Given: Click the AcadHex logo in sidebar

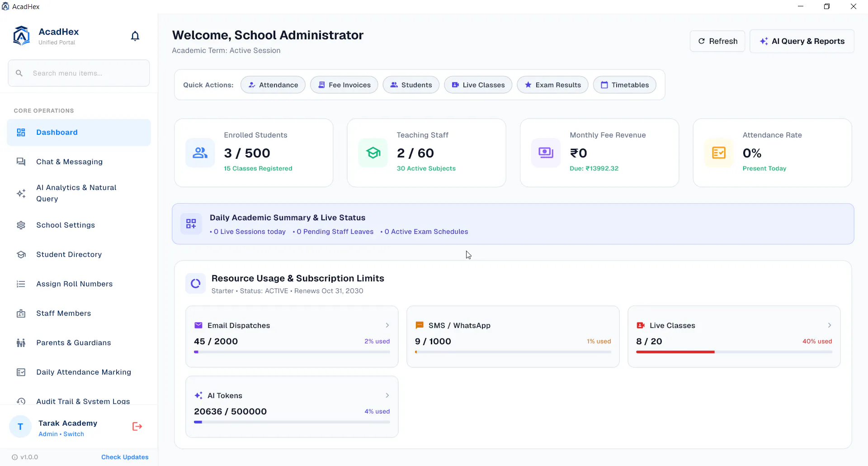Looking at the screenshot, I should point(21,36).
